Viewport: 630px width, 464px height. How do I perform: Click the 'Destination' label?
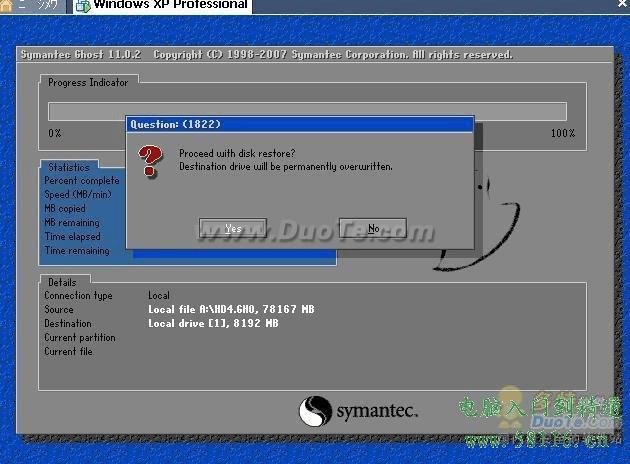[68, 324]
